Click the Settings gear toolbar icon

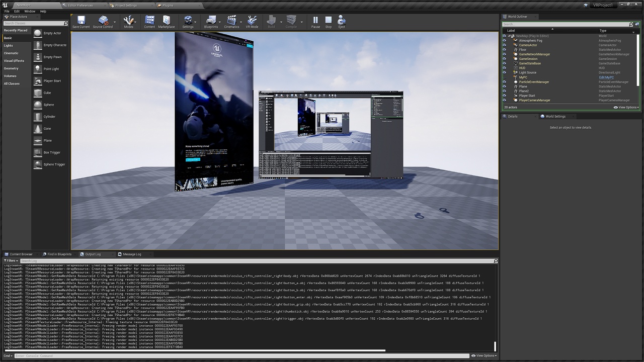(188, 21)
